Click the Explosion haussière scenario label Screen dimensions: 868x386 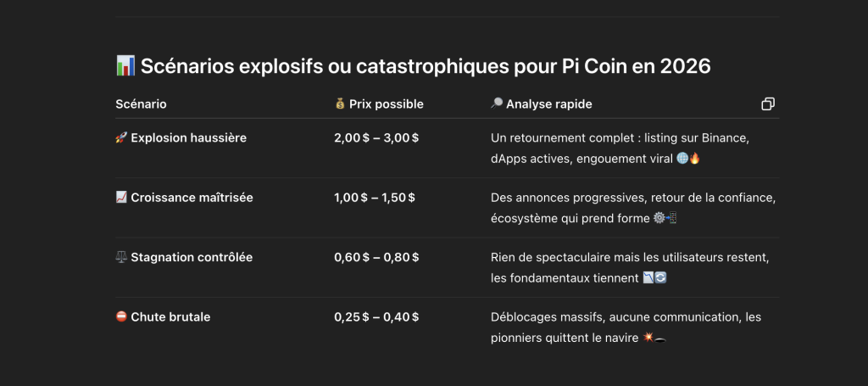coord(189,138)
